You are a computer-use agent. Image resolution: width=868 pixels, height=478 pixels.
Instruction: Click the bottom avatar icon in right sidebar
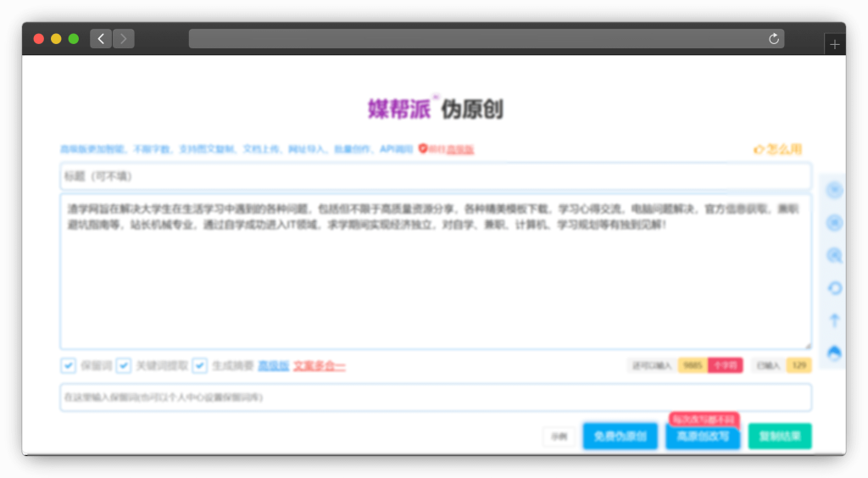point(834,353)
